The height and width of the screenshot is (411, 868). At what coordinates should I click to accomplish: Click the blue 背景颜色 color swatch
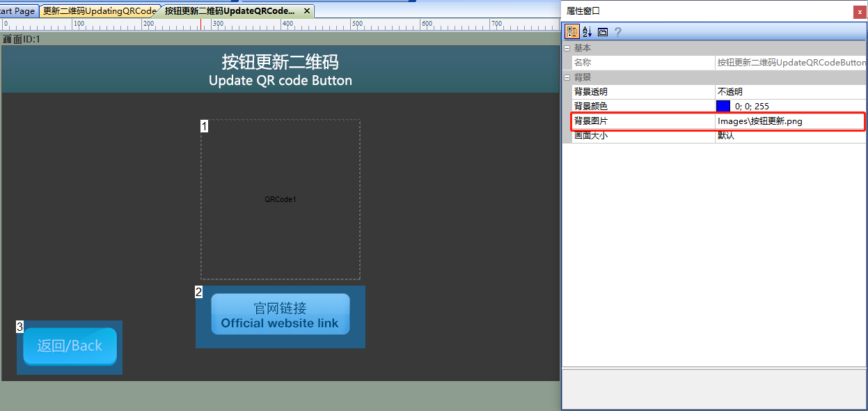point(723,106)
